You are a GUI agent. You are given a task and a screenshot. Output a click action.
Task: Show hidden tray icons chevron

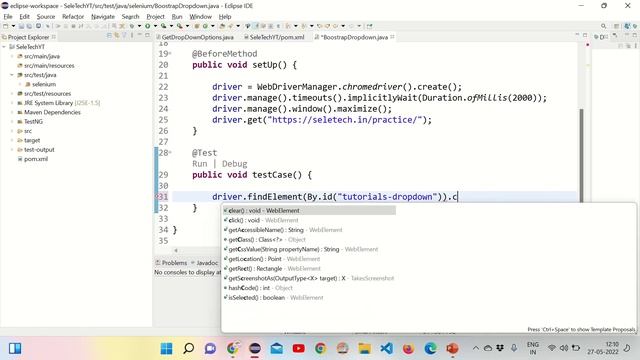(x=476, y=348)
